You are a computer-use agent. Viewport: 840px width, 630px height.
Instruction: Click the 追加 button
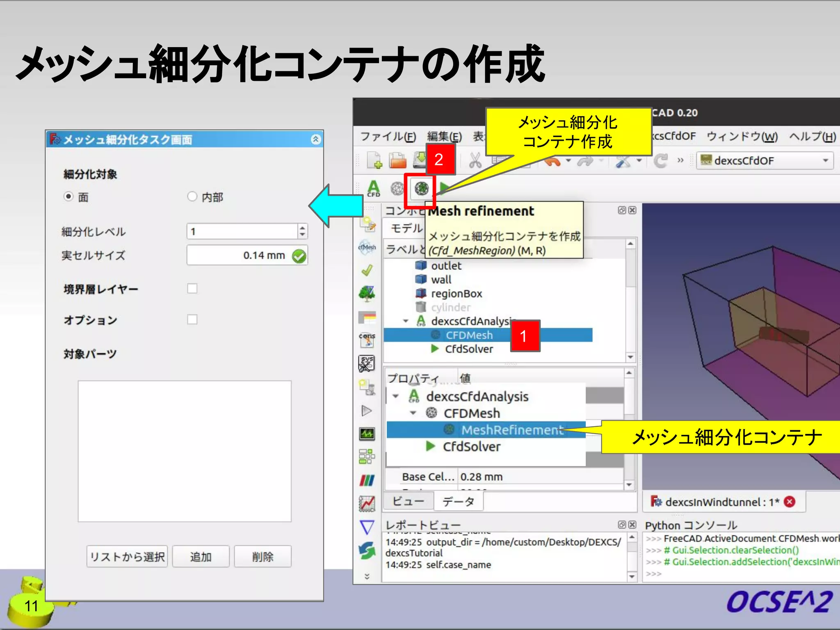[201, 557]
